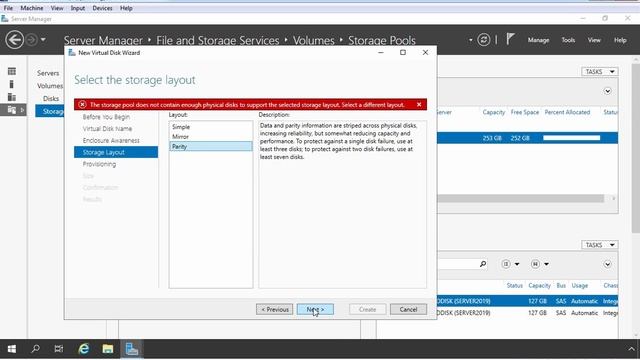
Task: Open the VirtualBox File menu
Action: [8, 8]
